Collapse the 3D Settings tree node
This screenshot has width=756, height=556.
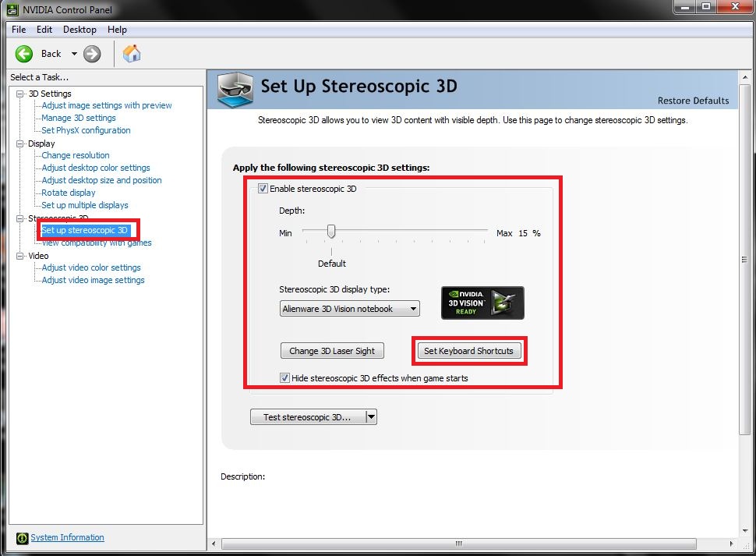click(x=19, y=94)
